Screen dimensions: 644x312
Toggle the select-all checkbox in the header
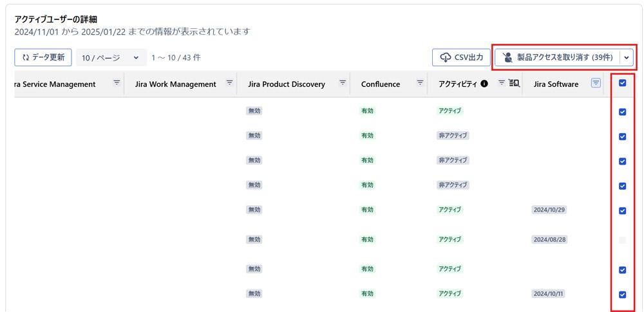point(623,83)
